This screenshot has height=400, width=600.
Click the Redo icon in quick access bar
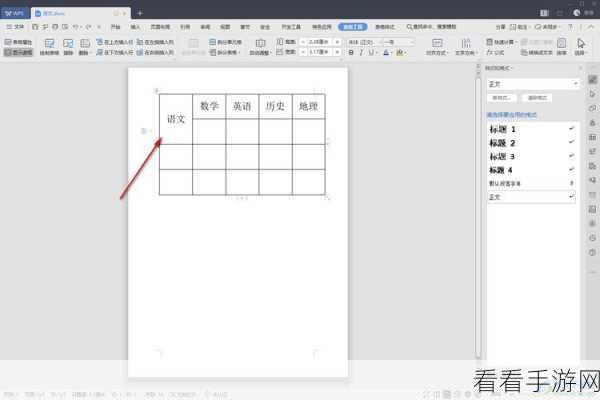88,27
